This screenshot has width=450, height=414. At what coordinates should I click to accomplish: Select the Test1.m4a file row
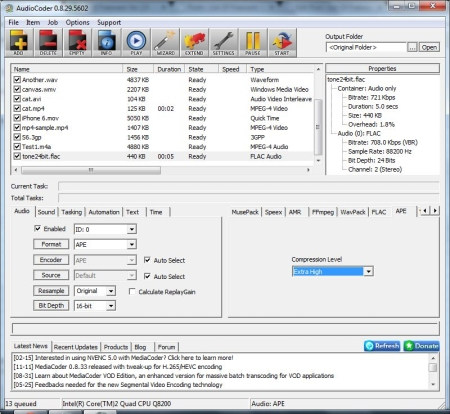point(163,147)
